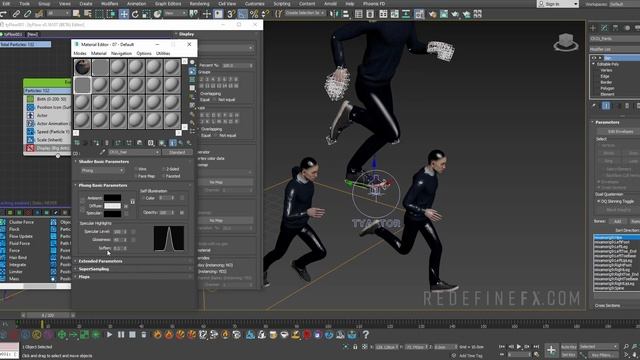This screenshot has height=360, width=640.
Task: Collapse Shader Basic Parameters rollout
Action: tap(104, 162)
